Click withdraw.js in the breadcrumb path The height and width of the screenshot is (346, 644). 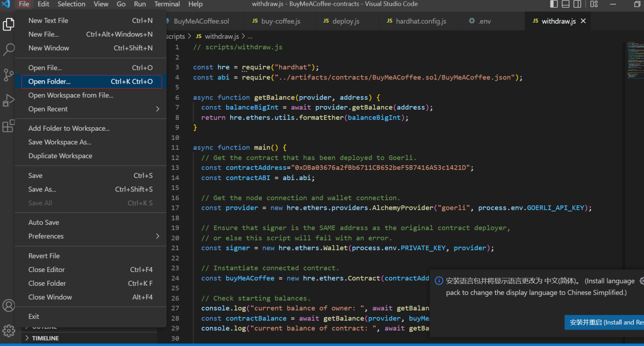pyautogui.click(x=221, y=36)
